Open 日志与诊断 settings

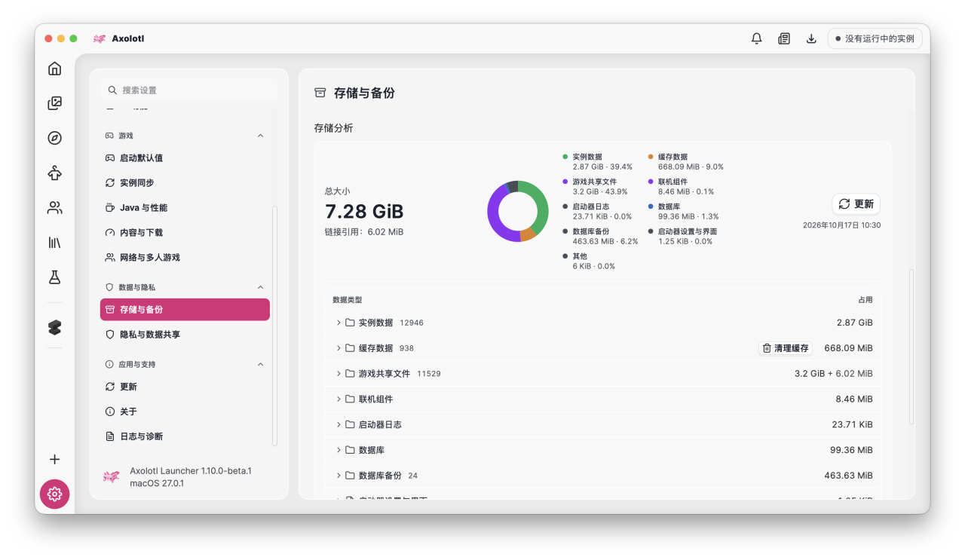pyautogui.click(x=185, y=436)
